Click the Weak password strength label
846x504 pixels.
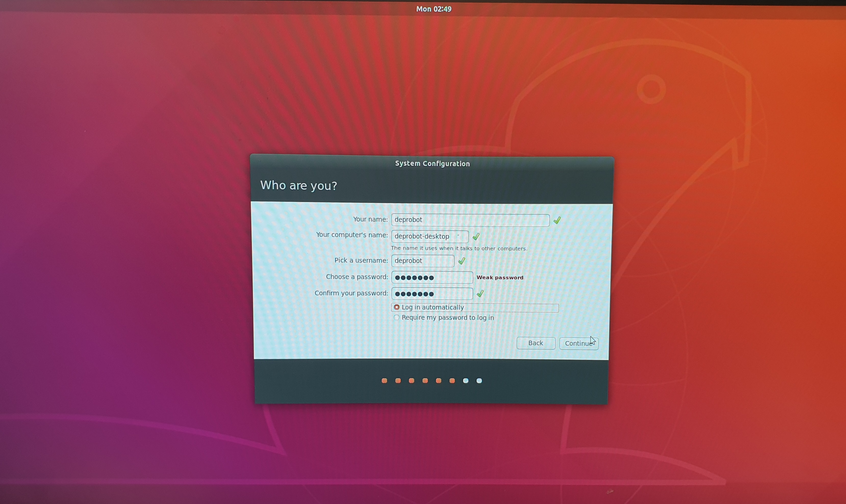point(499,277)
